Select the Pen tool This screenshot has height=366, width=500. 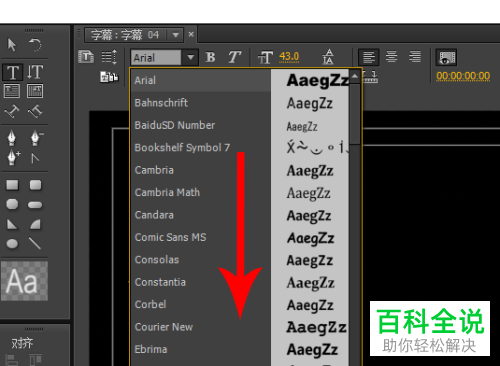click(x=12, y=138)
